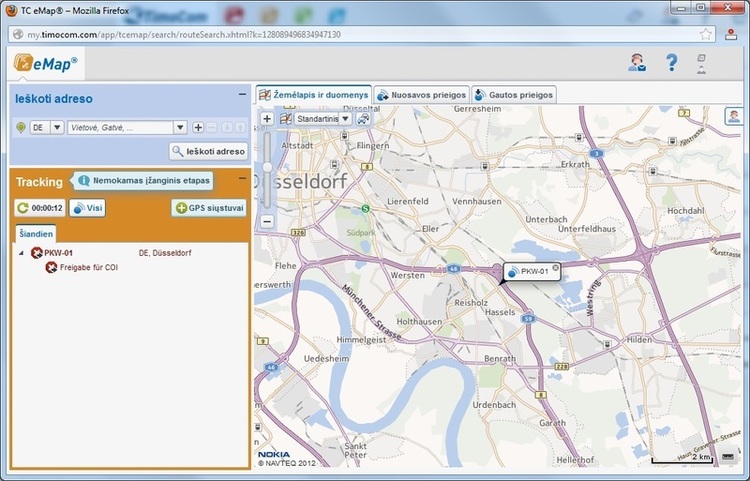The width and height of the screenshot is (750, 481).
Task: Click the tracking refresh timer button
Action: (40, 208)
